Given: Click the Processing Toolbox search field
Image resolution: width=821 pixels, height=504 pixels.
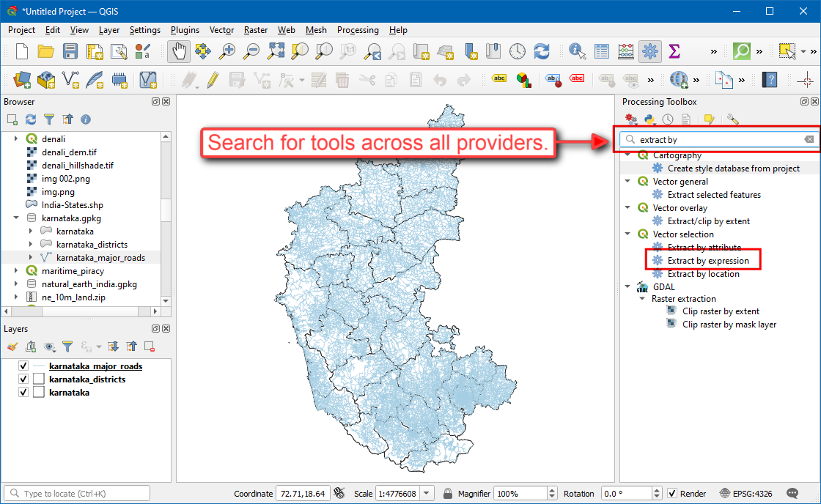Looking at the screenshot, I should 720,139.
